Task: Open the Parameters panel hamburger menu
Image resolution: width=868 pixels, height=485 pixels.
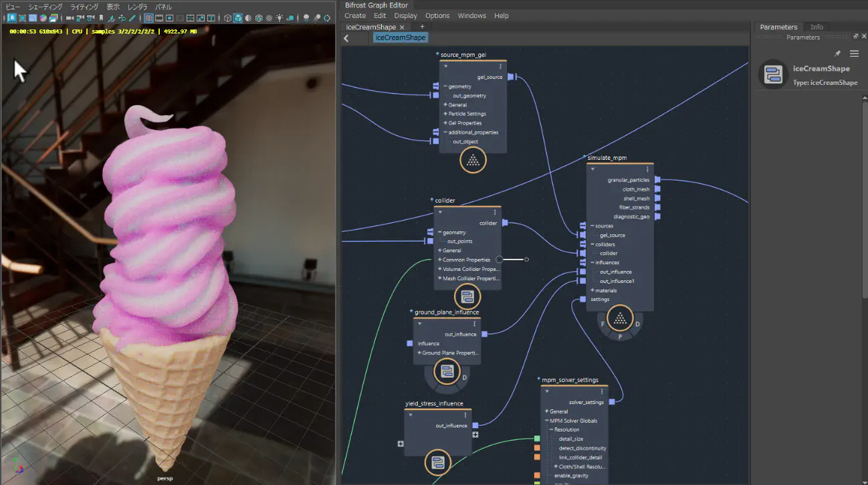Action: click(x=854, y=54)
